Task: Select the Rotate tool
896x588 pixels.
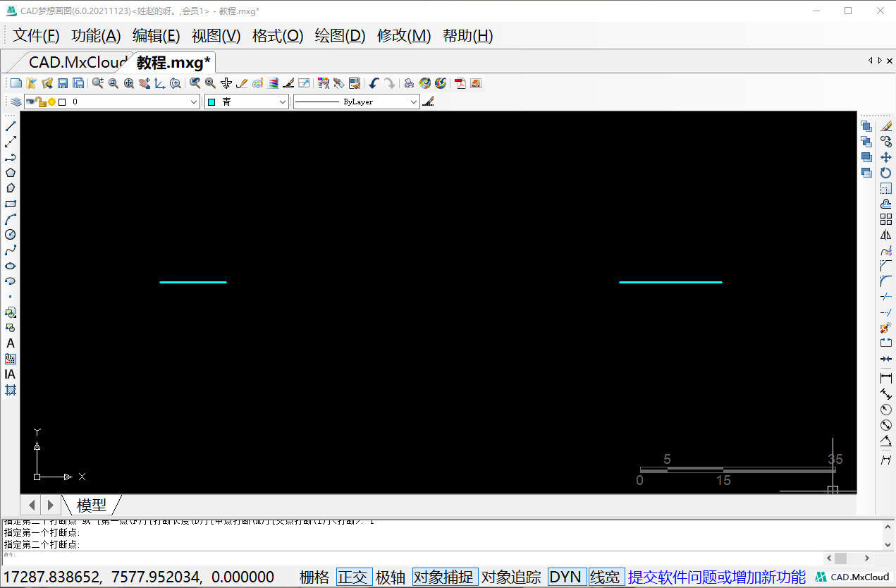Action: [886, 173]
